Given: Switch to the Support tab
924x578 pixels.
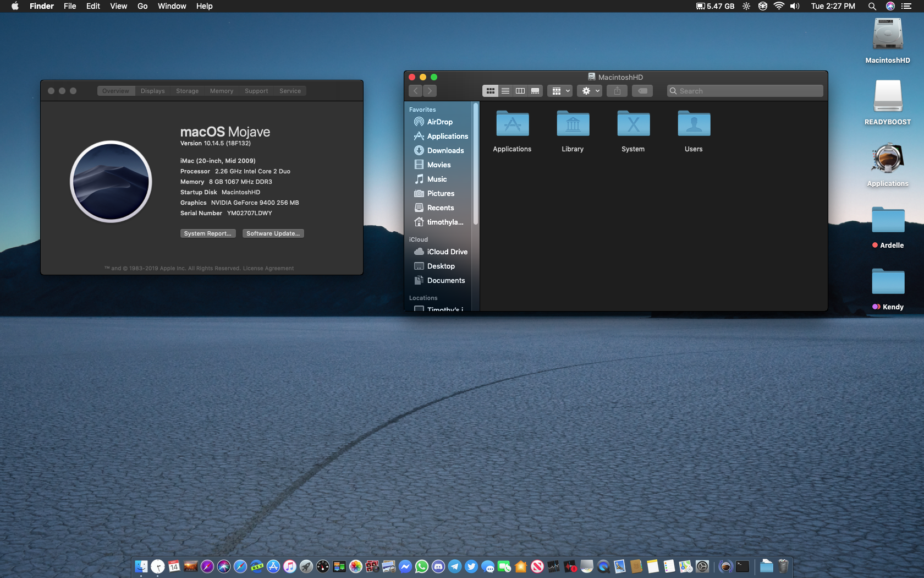Looking at the screenshot, I should pyautogui.click(x=256, y=91).
